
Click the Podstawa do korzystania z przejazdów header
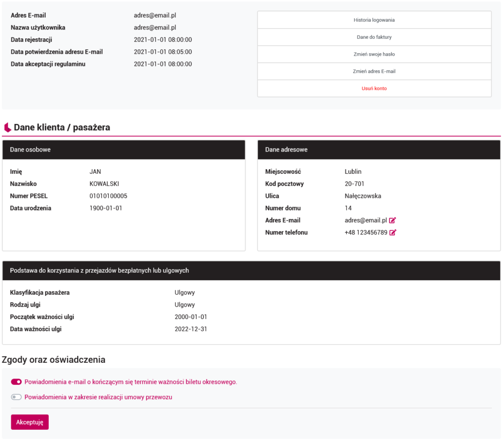(251, 271)
